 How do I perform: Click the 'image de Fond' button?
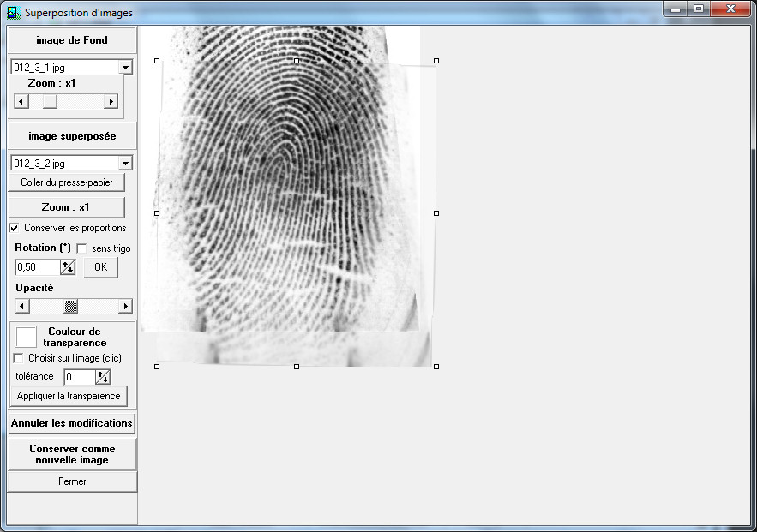pos(72,40)
